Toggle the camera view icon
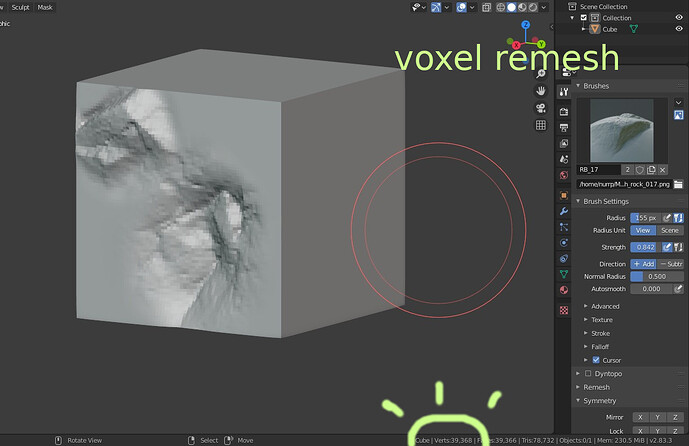 point(540,108)
